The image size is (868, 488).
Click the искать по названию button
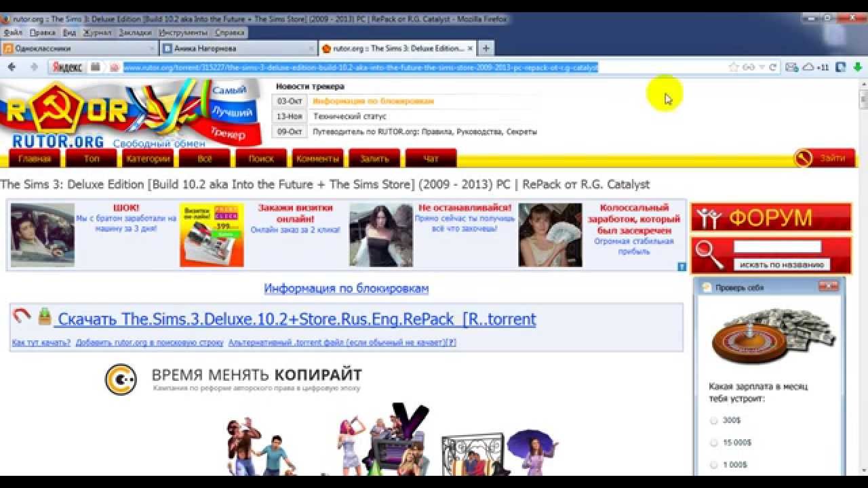tap(782, 264)
